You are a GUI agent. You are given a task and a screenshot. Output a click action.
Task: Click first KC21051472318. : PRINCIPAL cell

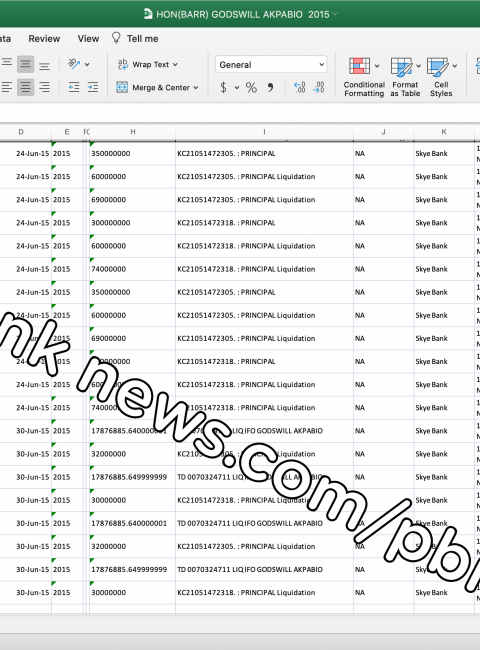coord(264,223)
